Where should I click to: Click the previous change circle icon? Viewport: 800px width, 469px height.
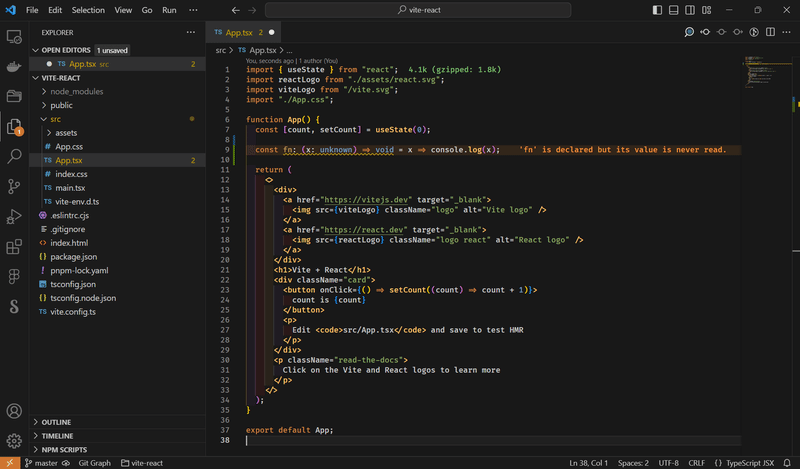[x=721, y=32]
